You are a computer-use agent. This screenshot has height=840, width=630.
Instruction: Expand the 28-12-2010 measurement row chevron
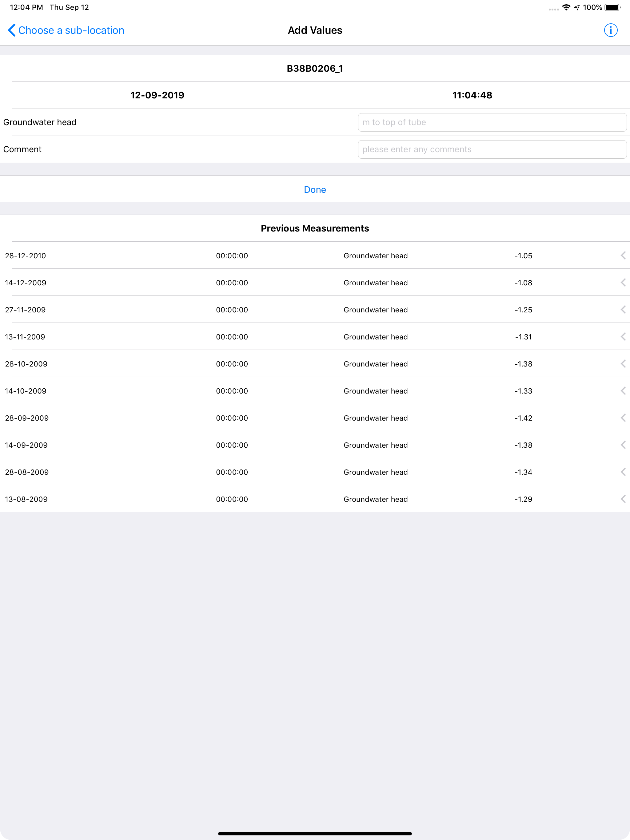[623, 255]
